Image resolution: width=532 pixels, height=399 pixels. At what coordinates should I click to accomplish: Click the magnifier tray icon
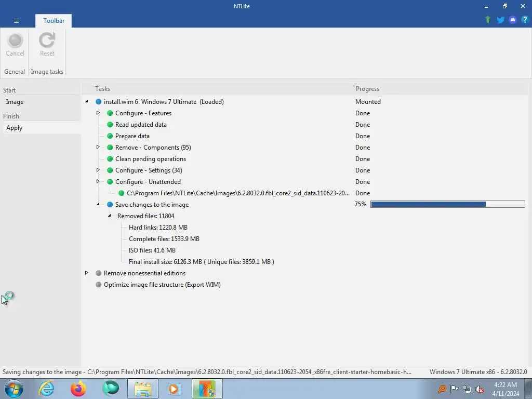coord(442,389)
